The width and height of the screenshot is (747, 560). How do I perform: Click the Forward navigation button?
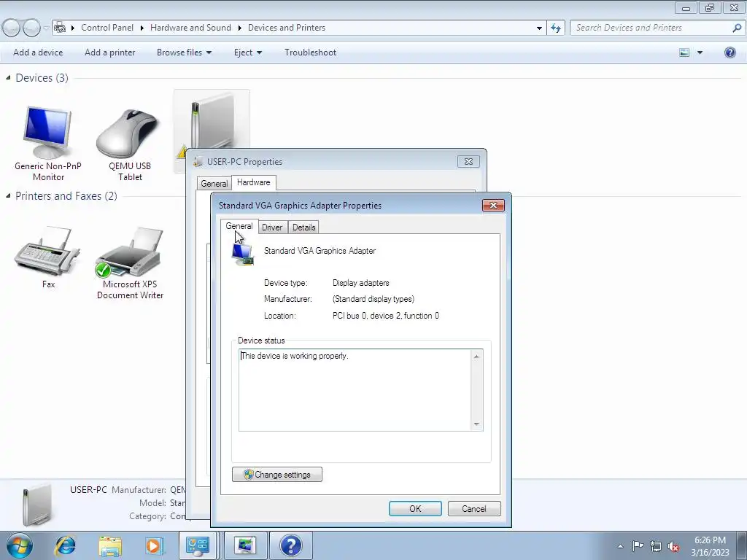click(x=31, y=28)
